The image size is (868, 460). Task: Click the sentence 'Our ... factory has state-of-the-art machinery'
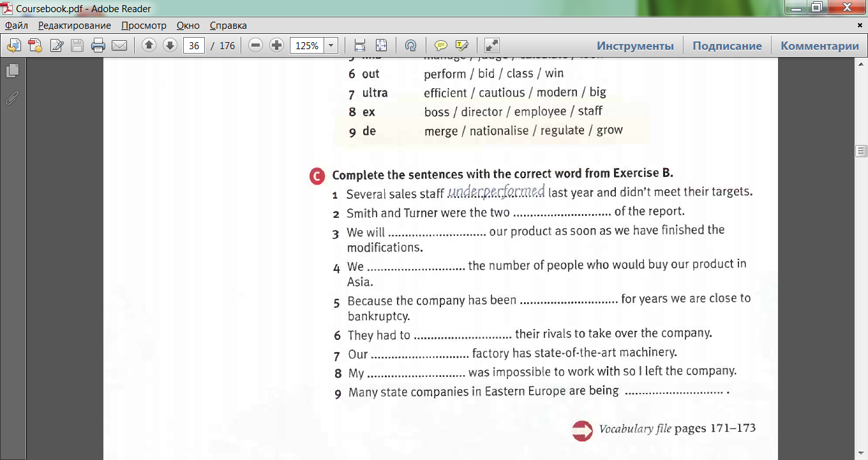tap(512, 353)
